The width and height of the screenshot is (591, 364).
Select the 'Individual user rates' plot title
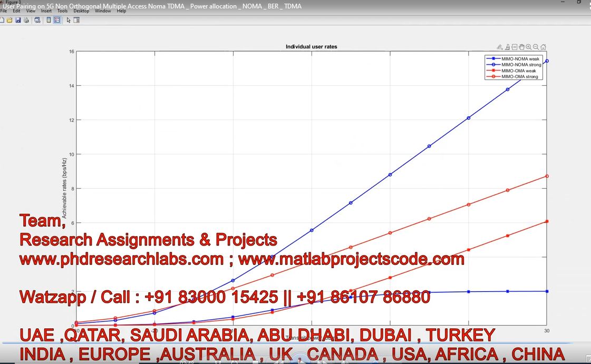pyautogui.click(x=312, y=47)
